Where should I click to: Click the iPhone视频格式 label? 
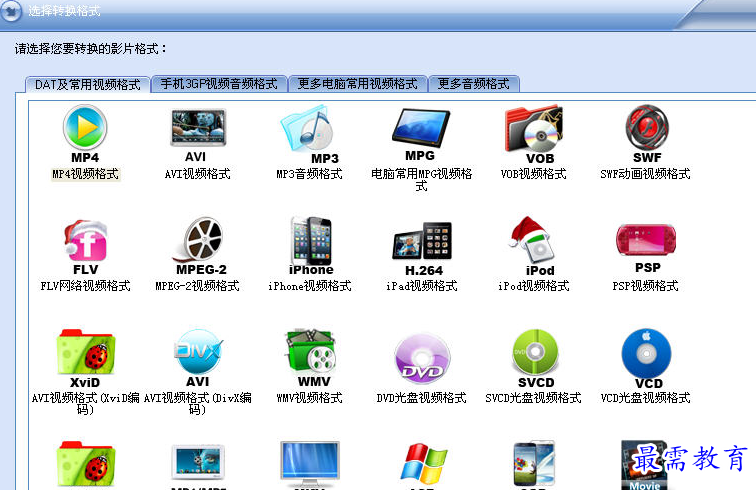310,286
